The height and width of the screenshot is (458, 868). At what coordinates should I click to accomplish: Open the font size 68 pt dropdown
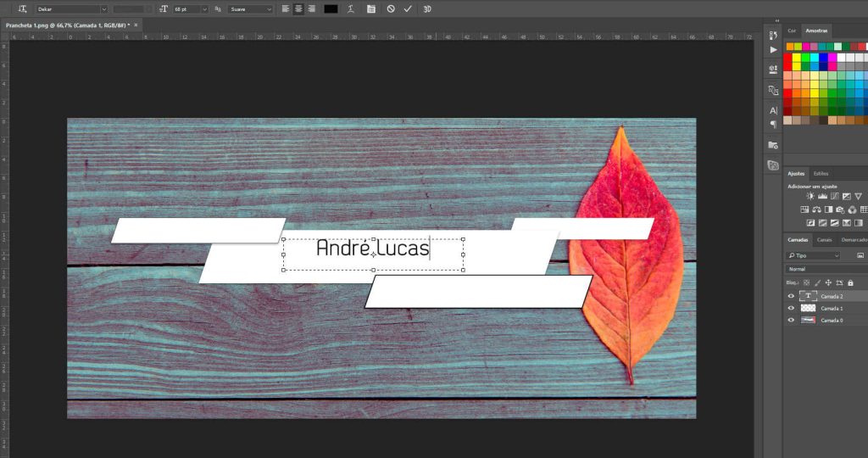click(x=191, y=8)
